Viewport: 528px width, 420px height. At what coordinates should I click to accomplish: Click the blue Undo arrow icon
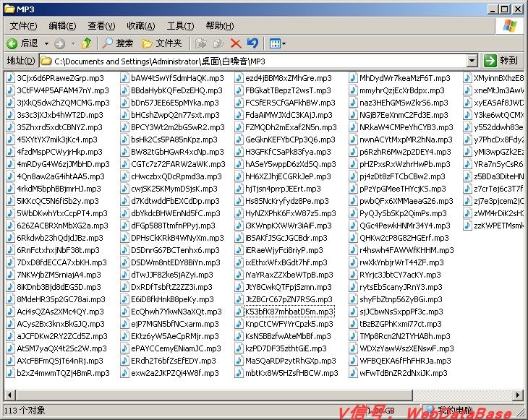252,43
